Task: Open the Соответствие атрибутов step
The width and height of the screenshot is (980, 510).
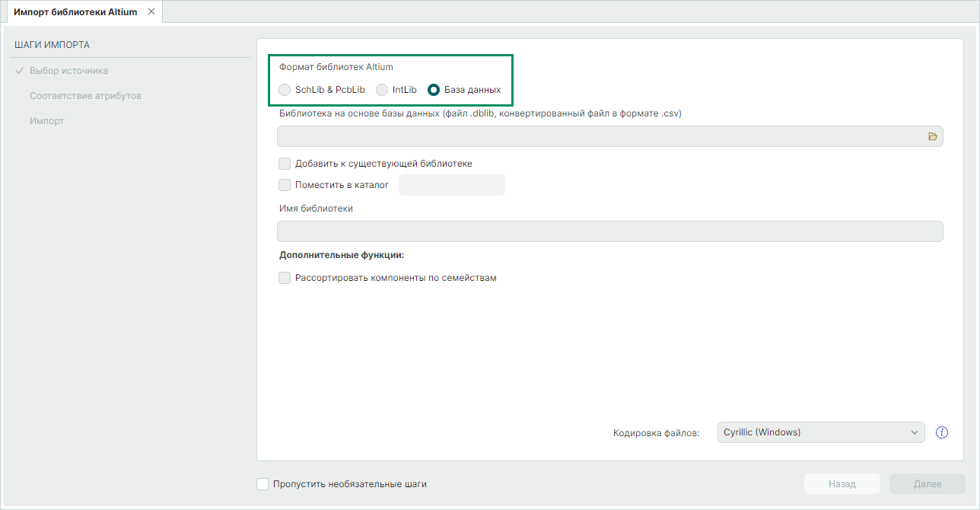Action: (x=85, y=96)
